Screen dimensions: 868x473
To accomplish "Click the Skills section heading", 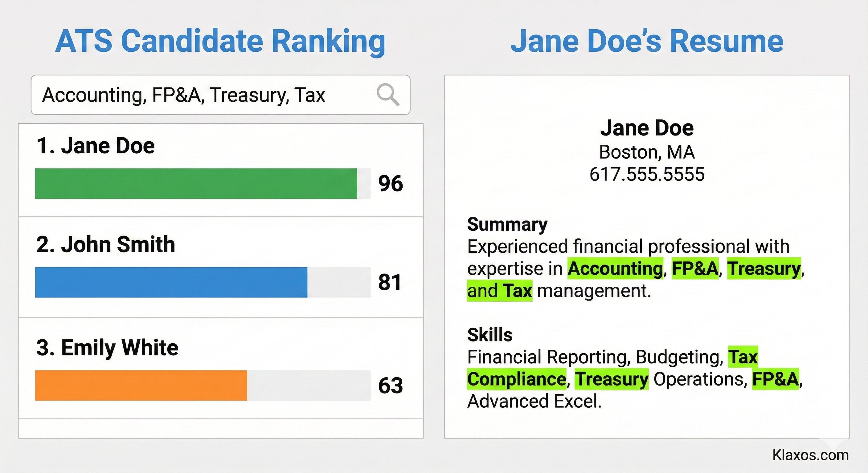I will (x=489, y=335).
